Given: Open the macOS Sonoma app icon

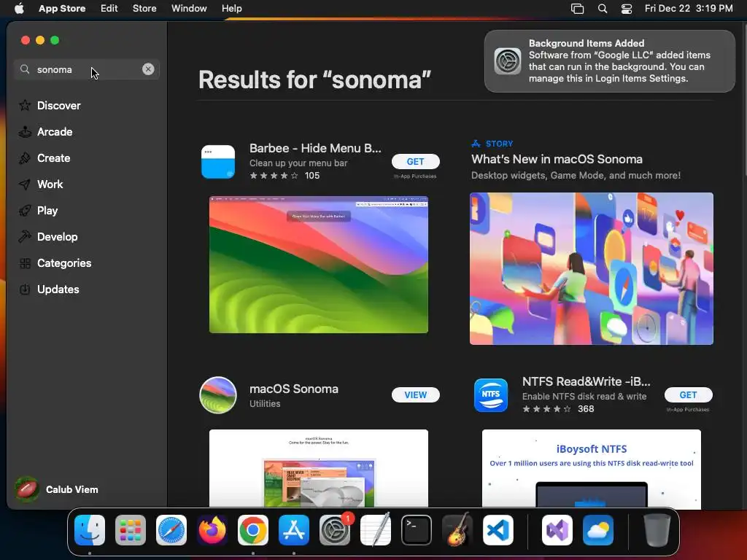Looking at the screenshot, I should [x=218, y=395].
